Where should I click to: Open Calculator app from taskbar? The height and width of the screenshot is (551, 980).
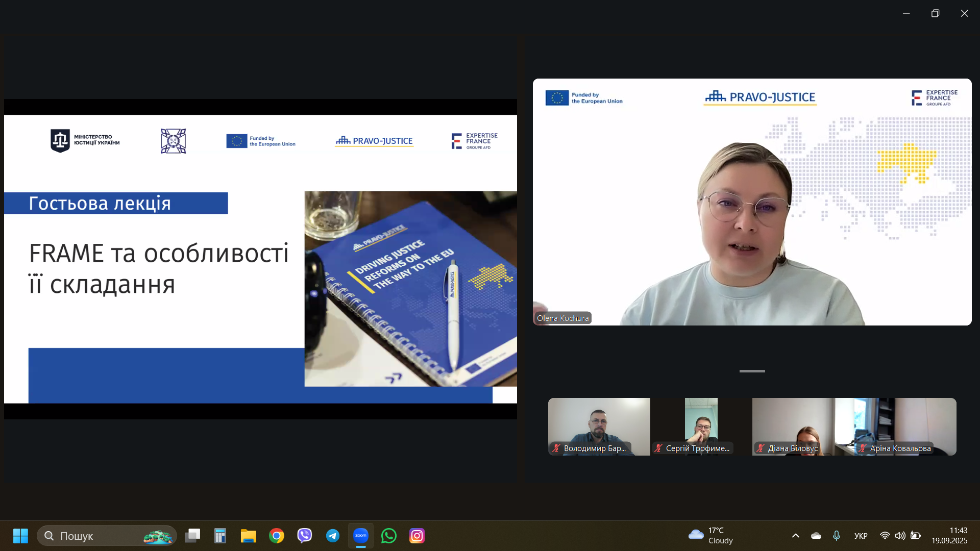click(x=220, y=536)
